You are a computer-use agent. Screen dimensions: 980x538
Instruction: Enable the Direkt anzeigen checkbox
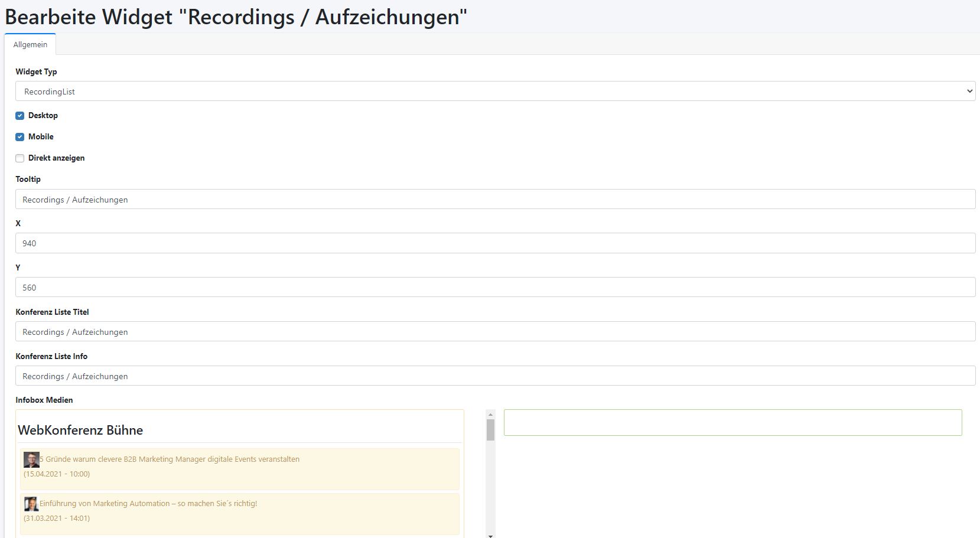(x=20, y=158)
